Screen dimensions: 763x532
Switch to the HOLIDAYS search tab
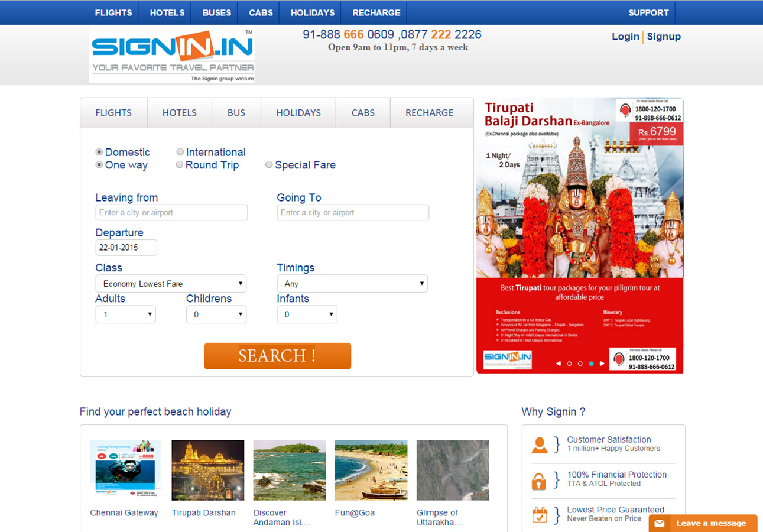coord(298,113)
